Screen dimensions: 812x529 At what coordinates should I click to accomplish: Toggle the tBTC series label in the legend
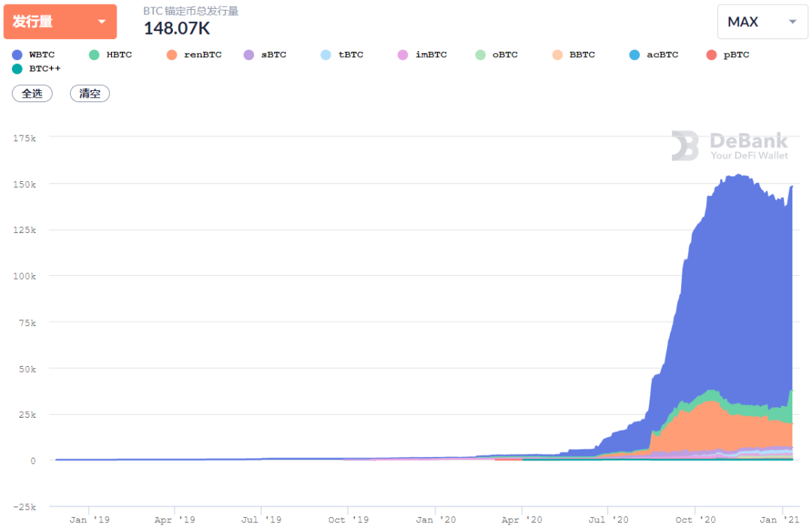[x=350, y=55]
